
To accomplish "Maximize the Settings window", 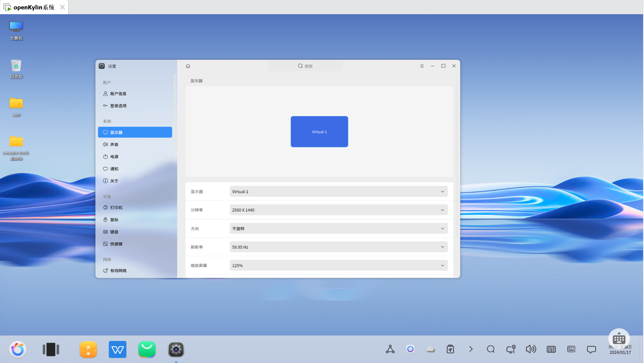I will [x=443, y=66].
